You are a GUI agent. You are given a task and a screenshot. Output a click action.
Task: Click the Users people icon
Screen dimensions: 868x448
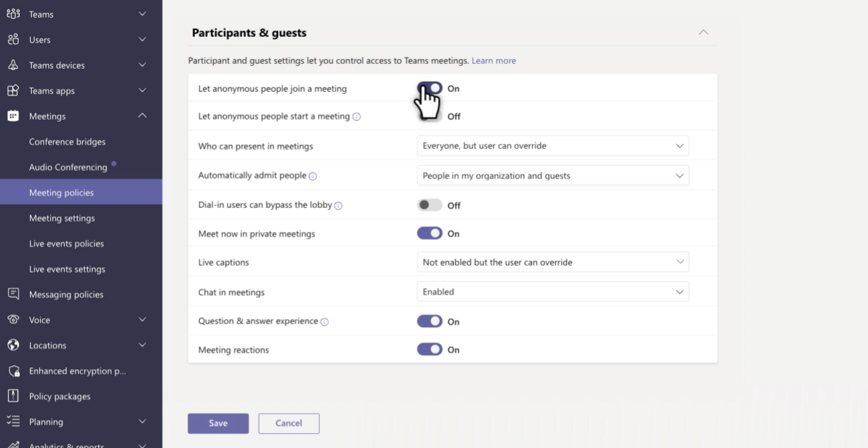13,39
